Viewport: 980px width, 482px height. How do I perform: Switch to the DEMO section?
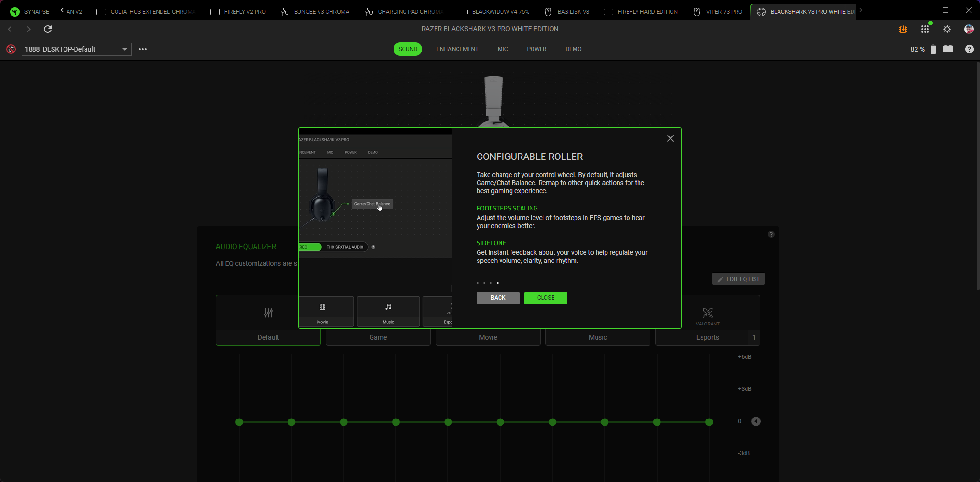(x=574, y=49)
